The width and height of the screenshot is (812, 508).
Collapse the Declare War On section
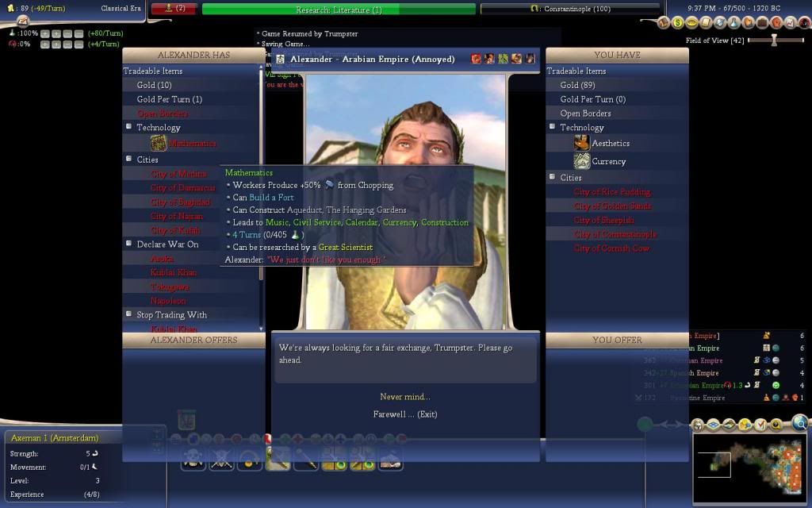click(x=129, y=244)
